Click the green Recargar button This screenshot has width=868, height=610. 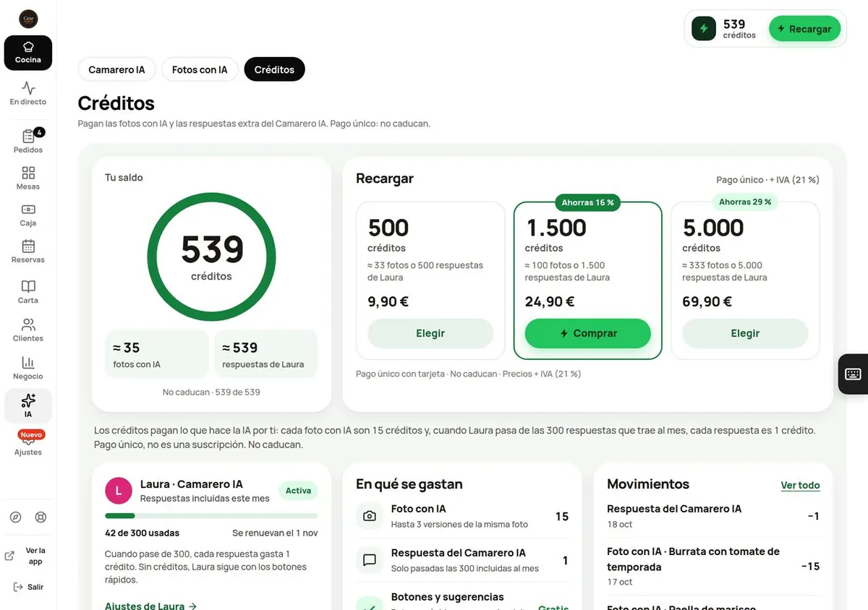[x=804, y=29]
